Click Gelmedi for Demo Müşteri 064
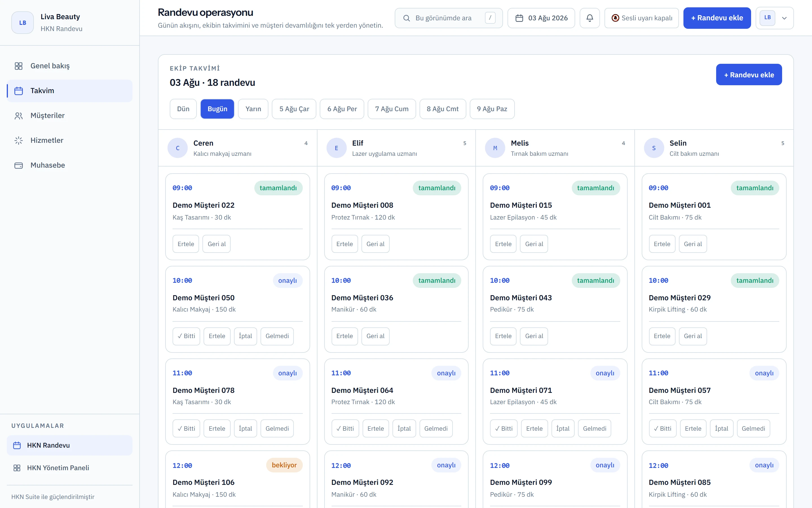This screenshot has height=508, width=812. [x=436, y=428]
